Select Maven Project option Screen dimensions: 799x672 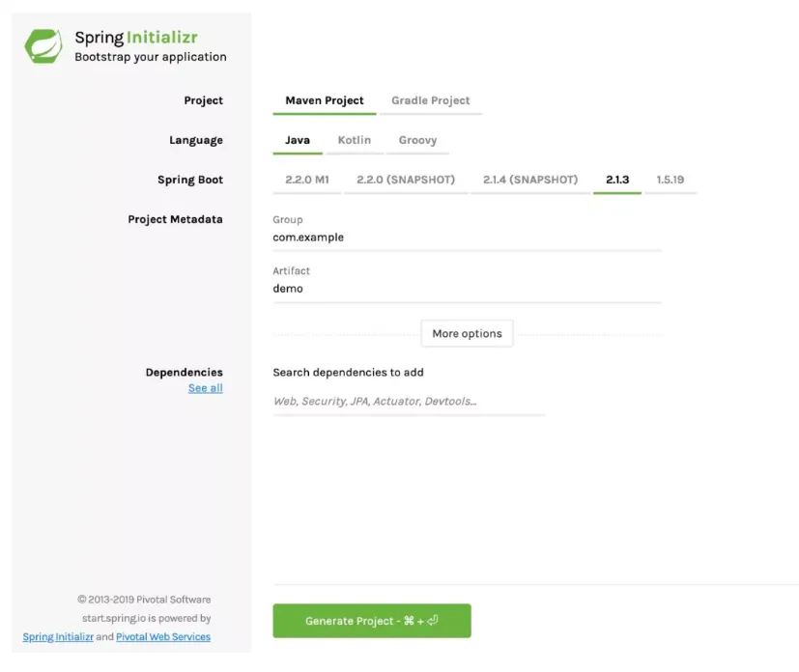325,100
